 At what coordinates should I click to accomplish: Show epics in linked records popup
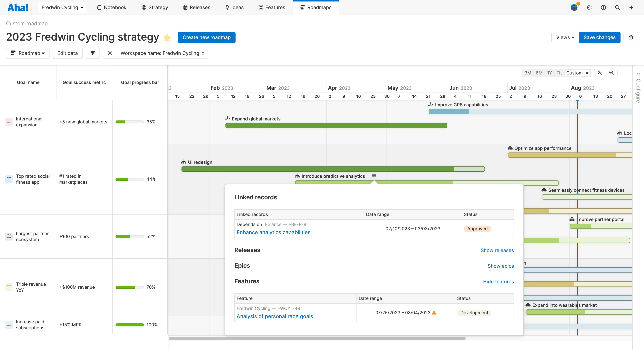point(501,266)
